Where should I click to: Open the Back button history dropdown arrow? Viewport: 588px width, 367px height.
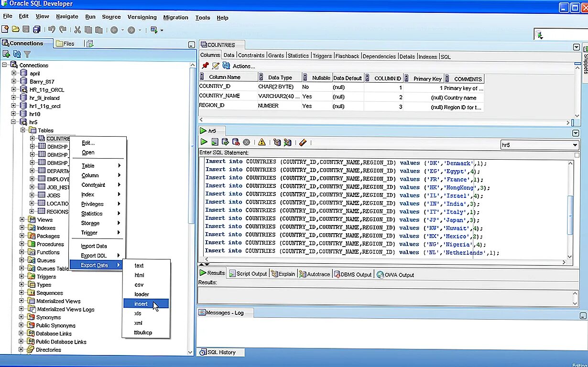click(x=122, y=30)
